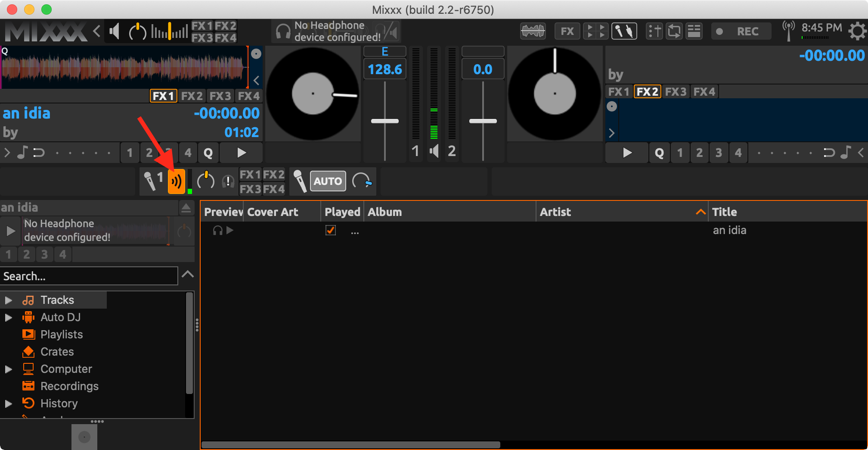This screenshot has height=450, width=868.
Task: Toggle the microphone section icon in top toolbar
Action: (624, 31)
